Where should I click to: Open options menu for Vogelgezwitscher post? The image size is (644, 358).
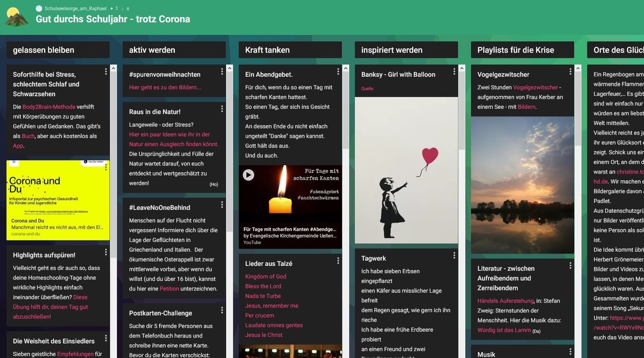click(x=570, y=72)
